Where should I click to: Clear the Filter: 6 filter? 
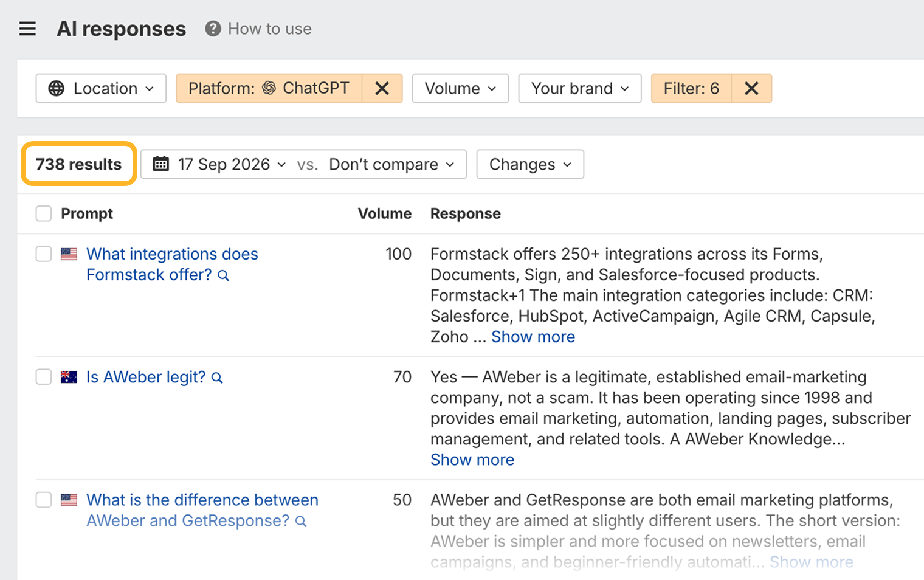pos(752,88)
